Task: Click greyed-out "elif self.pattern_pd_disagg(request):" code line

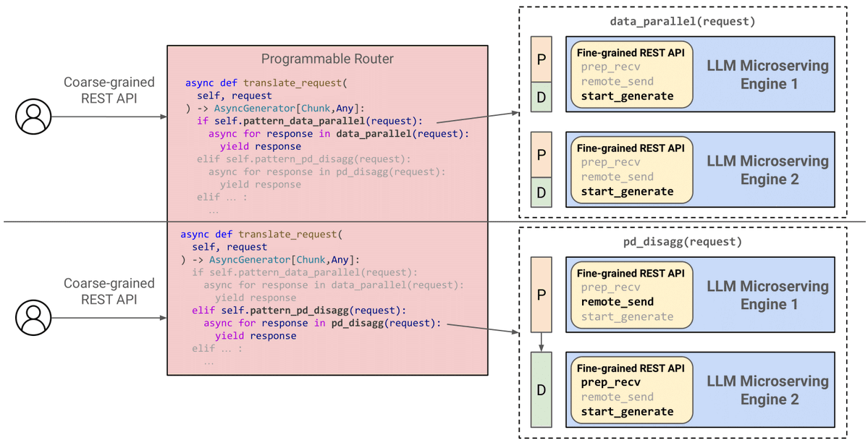Action: [304, 159]
